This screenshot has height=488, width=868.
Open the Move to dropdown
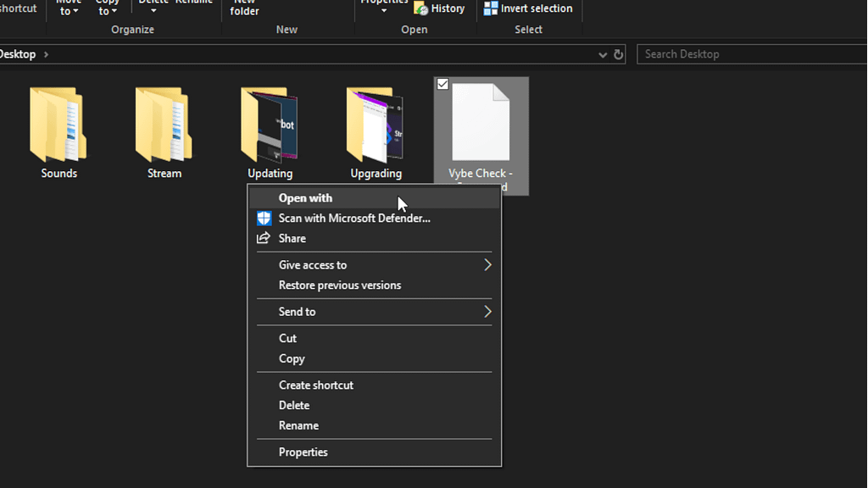pos(69,8)
